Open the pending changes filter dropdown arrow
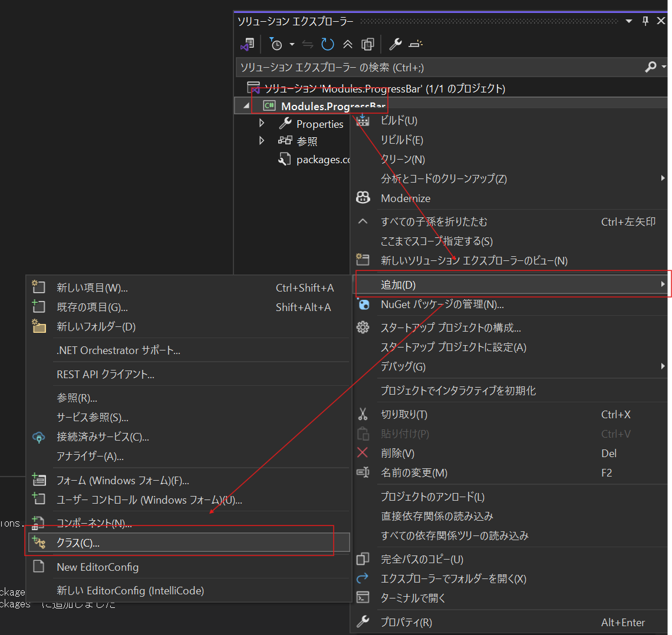The image size is (672, 635). 292,44
